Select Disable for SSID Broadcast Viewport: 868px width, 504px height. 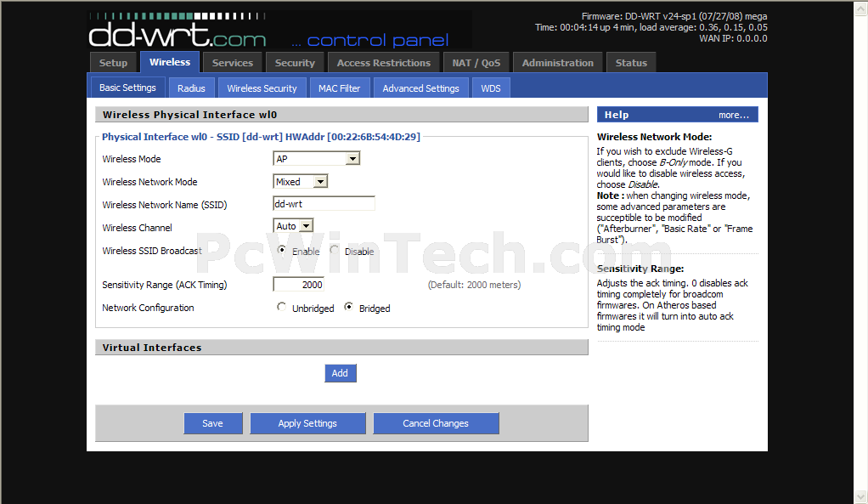335,251
